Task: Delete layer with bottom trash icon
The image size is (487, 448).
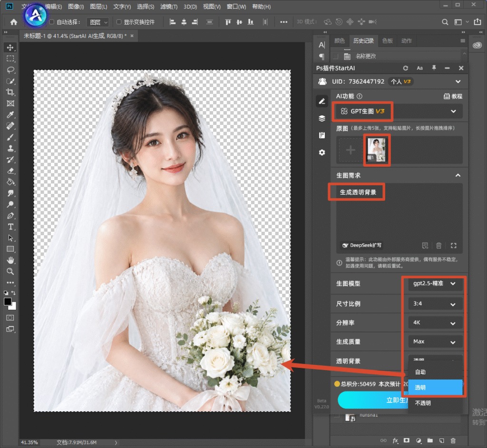Action: (x=453, y=440)
